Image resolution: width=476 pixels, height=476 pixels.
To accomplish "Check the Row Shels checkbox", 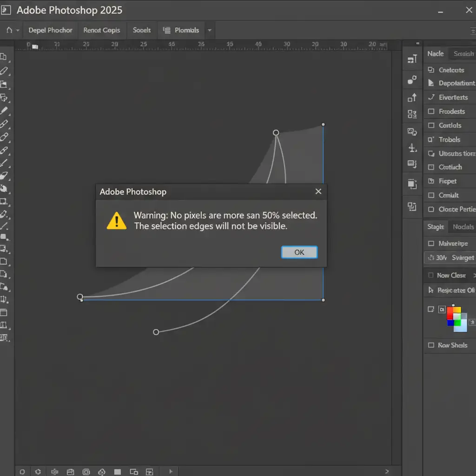I will pos(430,345).
